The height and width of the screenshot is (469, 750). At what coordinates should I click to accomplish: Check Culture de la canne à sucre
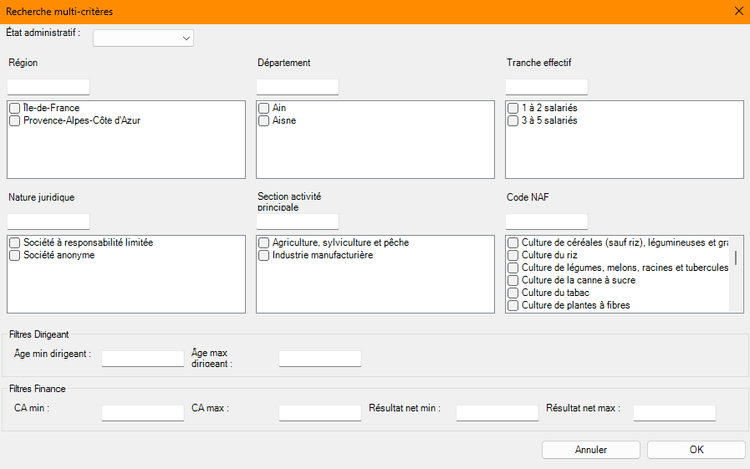[x=513, y=281]
